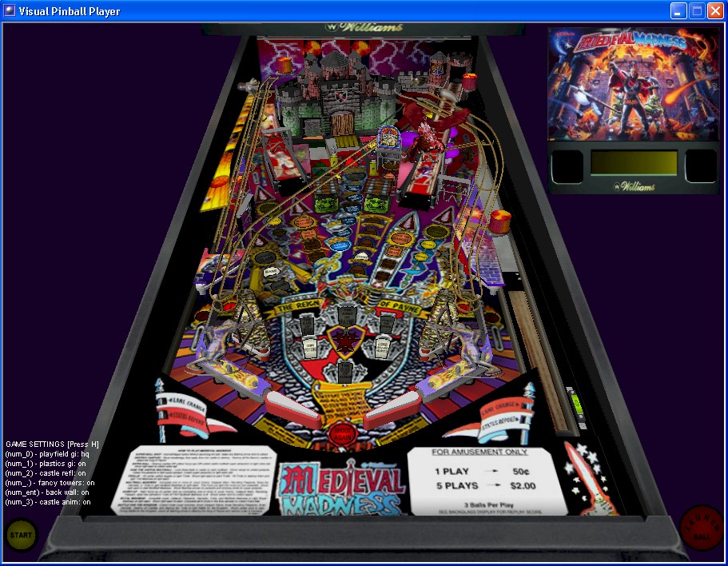Click the Williams logo atop the playfield
728x566 pixels.
point(364,27)
